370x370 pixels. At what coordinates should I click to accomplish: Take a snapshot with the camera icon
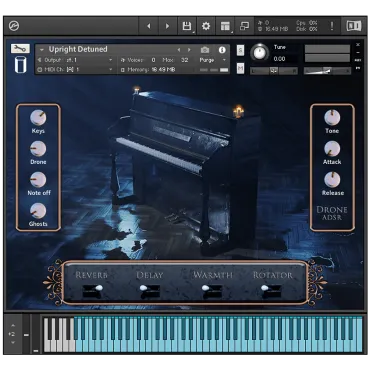tap(205, 50)
